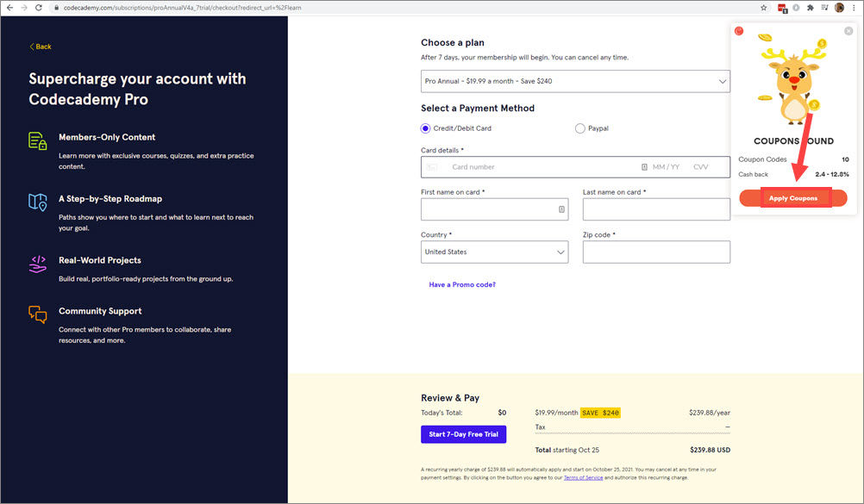Click the $239.88 USD total text
The width and height of the screenshot is (864, 504).
click(x=710, y=450)
